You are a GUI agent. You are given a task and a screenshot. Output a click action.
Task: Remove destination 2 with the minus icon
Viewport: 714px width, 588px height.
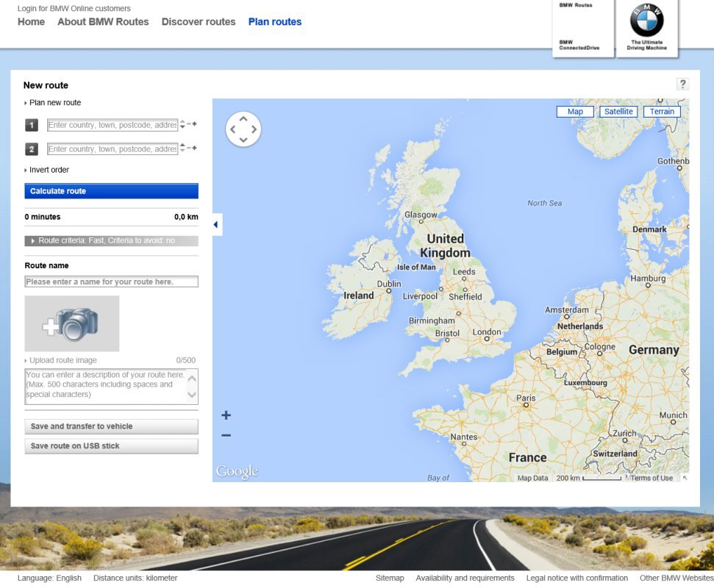tap(189, 148)
